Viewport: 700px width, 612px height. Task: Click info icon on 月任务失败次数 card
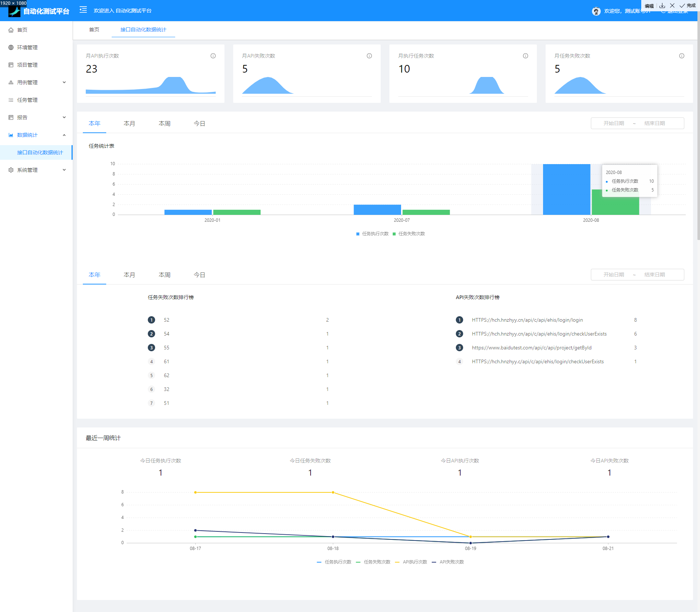682,56
